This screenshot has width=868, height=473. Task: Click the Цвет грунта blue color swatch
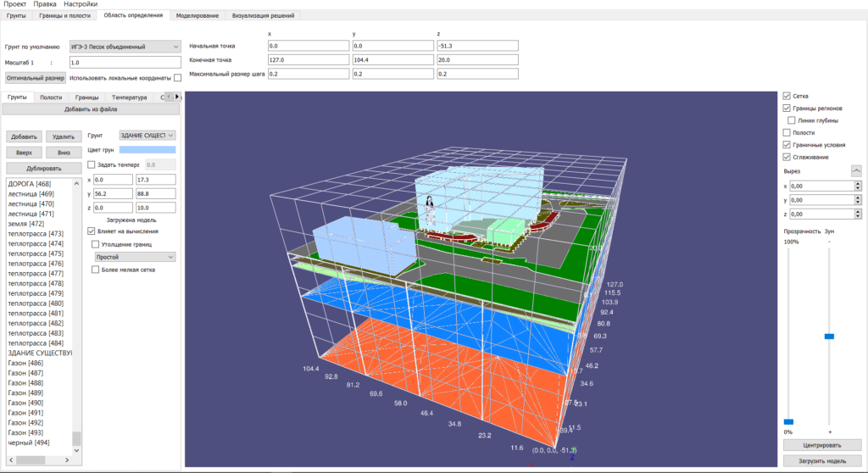point(147,150)
